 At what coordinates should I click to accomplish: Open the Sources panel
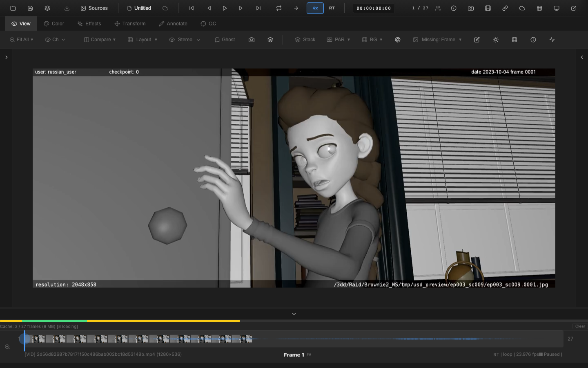94,8
